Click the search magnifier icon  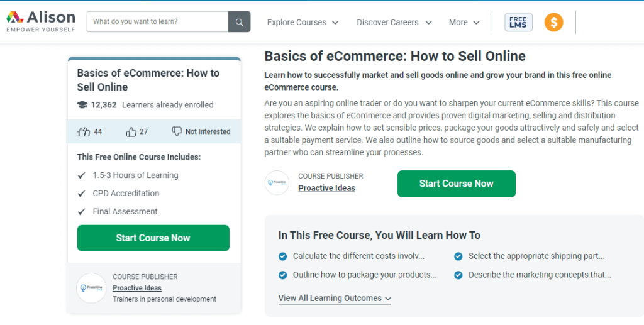pyautogui.click(x=239, y=22)
